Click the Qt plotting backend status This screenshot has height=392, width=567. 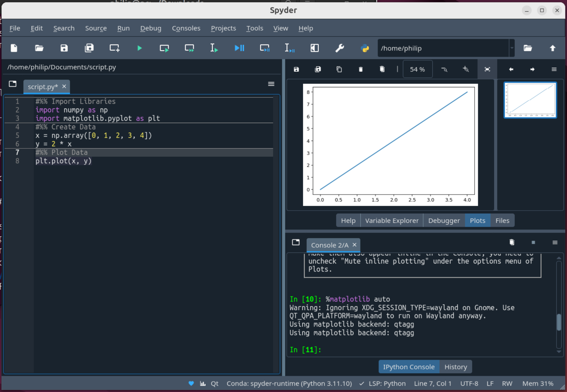[209, 384]
